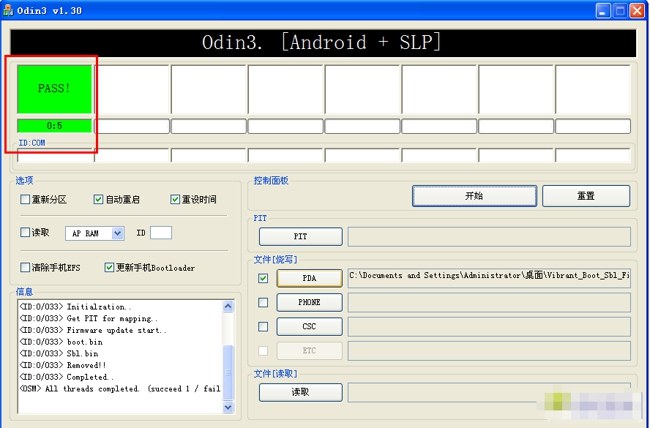Close the Odin3 window
The image size is (650, 428).
pos(637,10)
